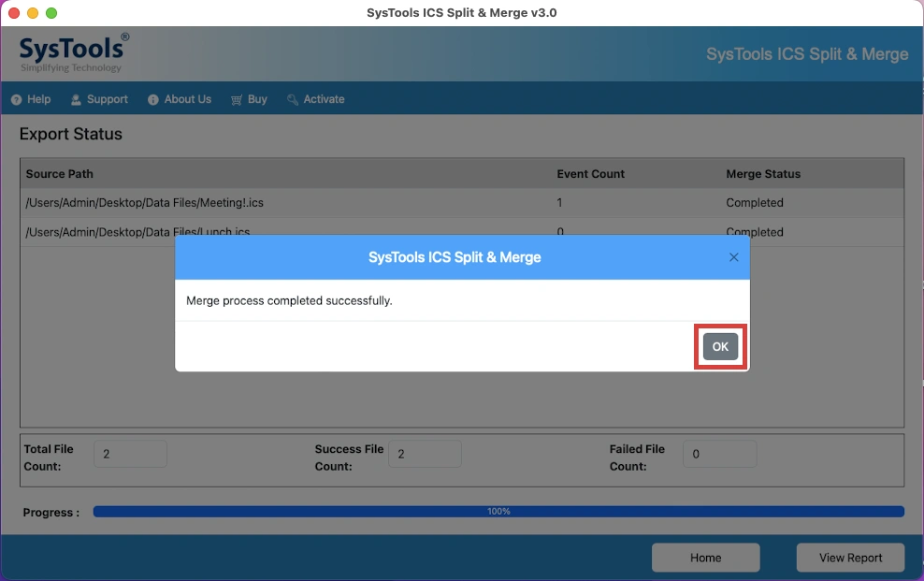Click the OK button in the dialog

720,346
